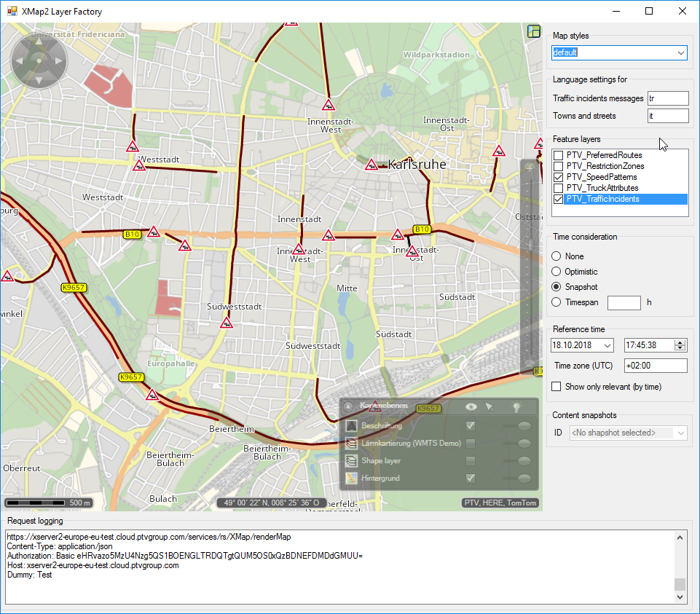Click the Lärmkartierung (WMTS Demo) layer name
Viewport: 700px width, 614px height.
click(411, 443)
